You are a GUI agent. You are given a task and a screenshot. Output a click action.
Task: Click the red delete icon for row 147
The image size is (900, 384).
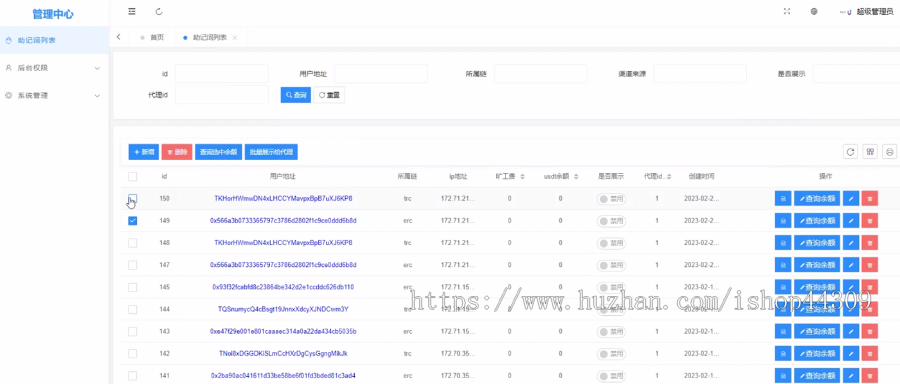(x=870, y=265)
